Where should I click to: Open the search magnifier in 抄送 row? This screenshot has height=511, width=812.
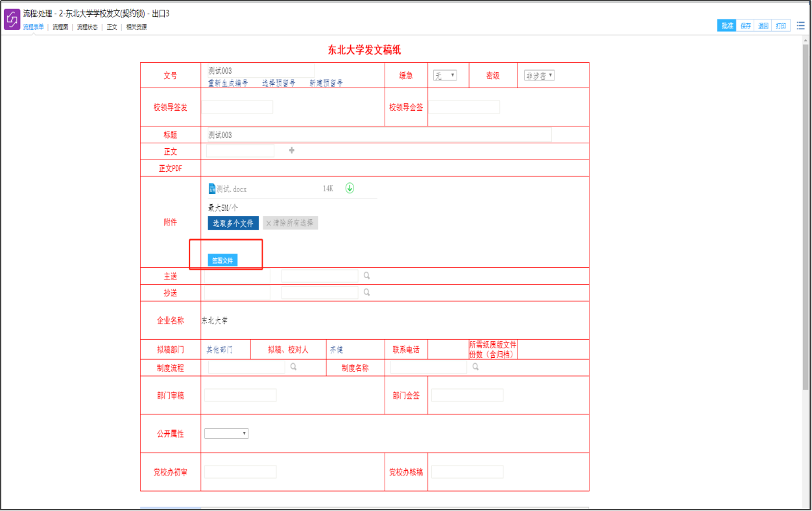point(366,292)
